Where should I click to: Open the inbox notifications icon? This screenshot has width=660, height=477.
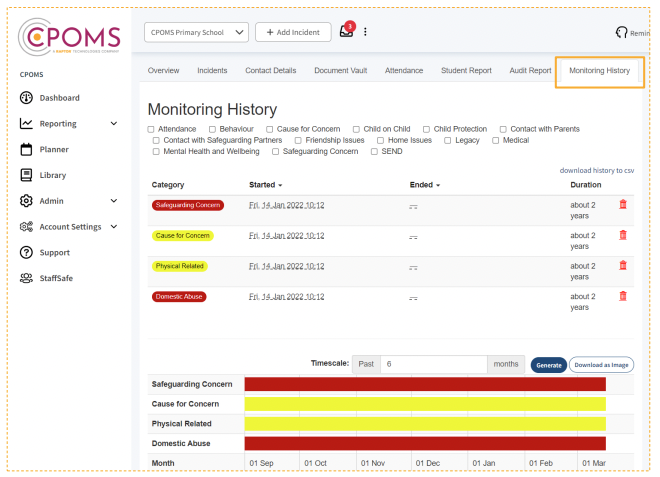pyautogui.click(x=347, y=30)
